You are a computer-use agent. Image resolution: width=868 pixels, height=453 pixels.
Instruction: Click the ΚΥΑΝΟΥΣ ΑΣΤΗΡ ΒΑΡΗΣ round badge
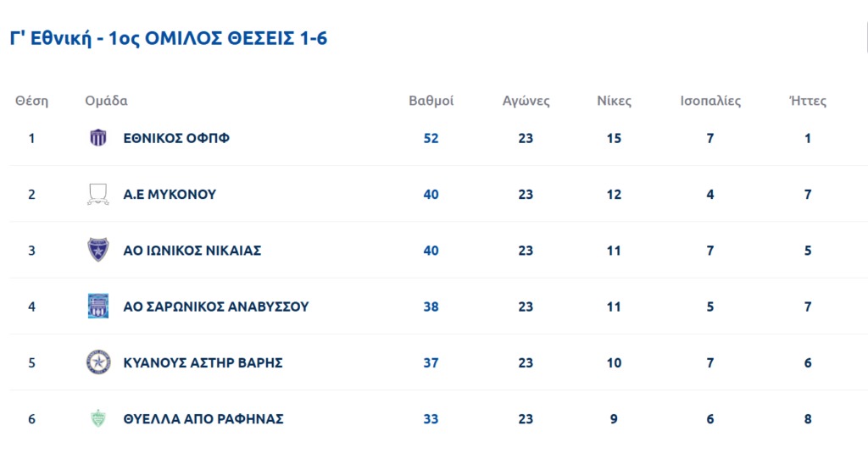[x=98, y=362]
